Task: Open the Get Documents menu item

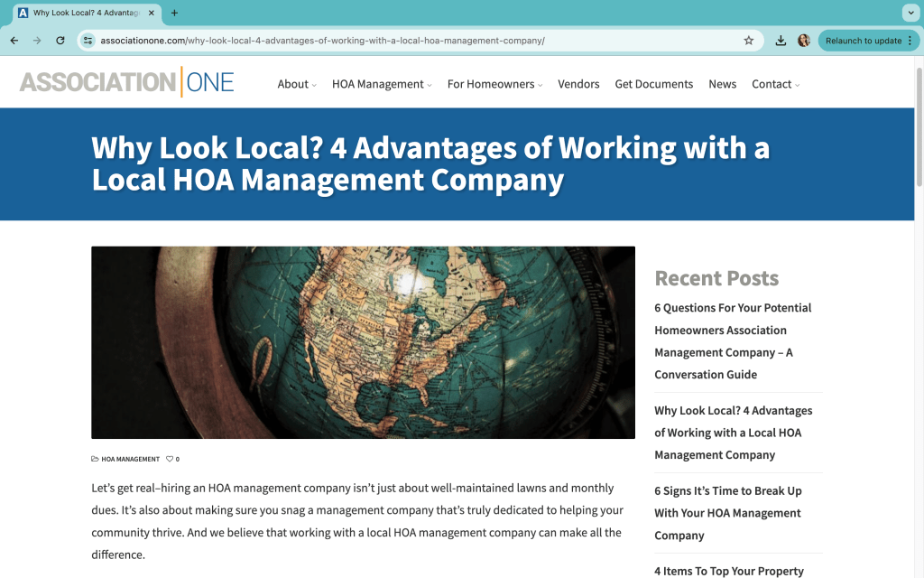Action: [653, 84]
